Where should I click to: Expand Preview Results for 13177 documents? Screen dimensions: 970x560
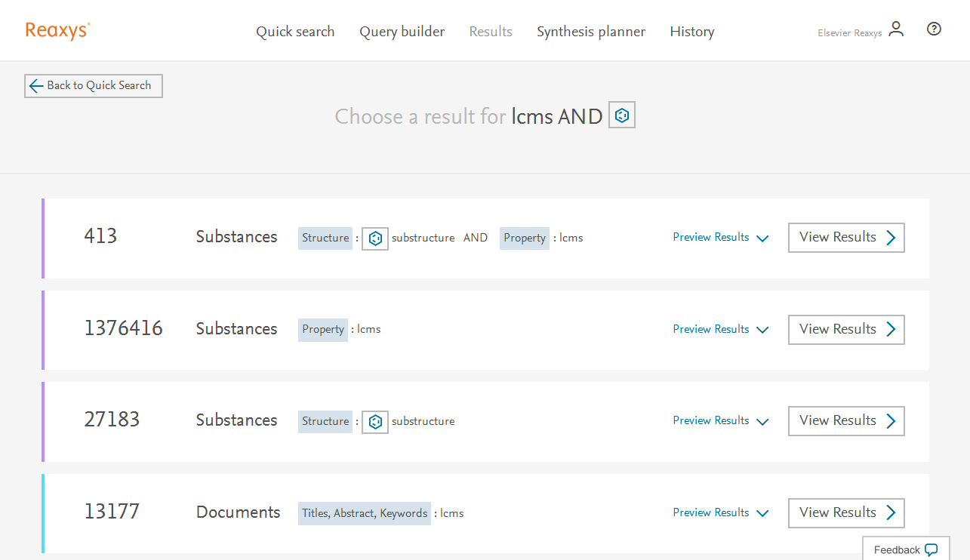tap(720, 513)
